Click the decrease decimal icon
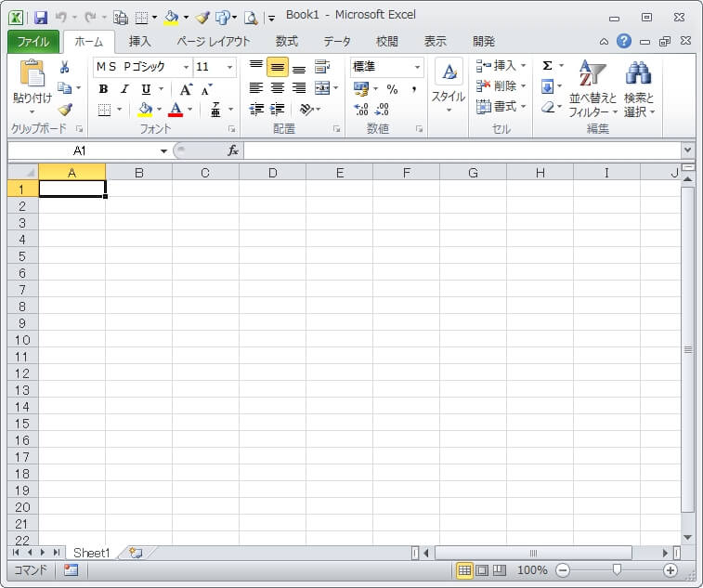Viewport: 703px width, 588px height. (x=382, y=110)
